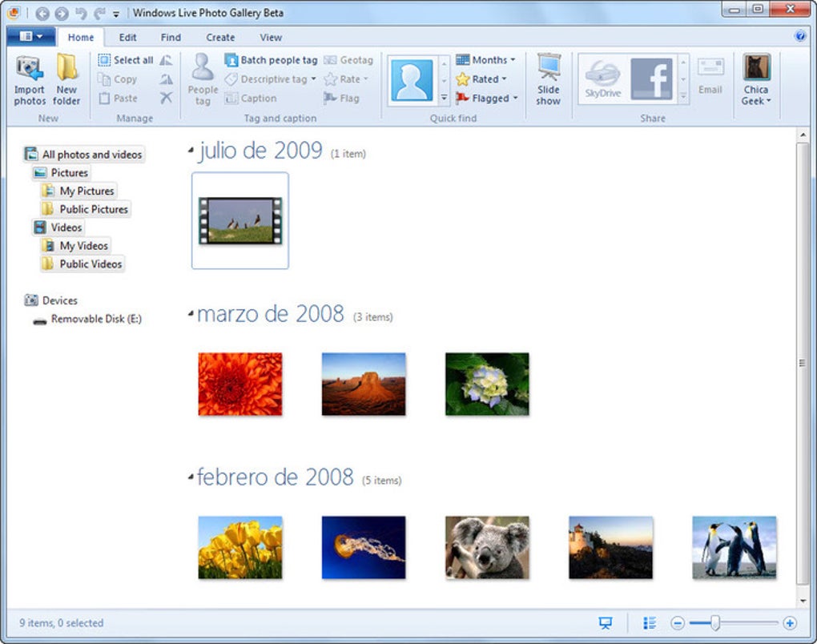Click the Redo icon in title bar
Screen dimensions: 817x644
(99, 13)
